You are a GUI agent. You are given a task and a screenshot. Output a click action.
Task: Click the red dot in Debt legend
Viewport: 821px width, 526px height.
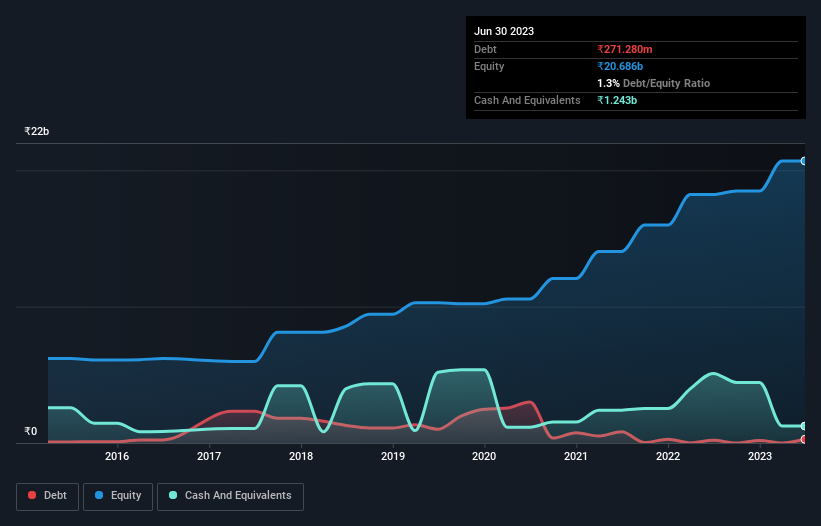click(x=32, y=495)
